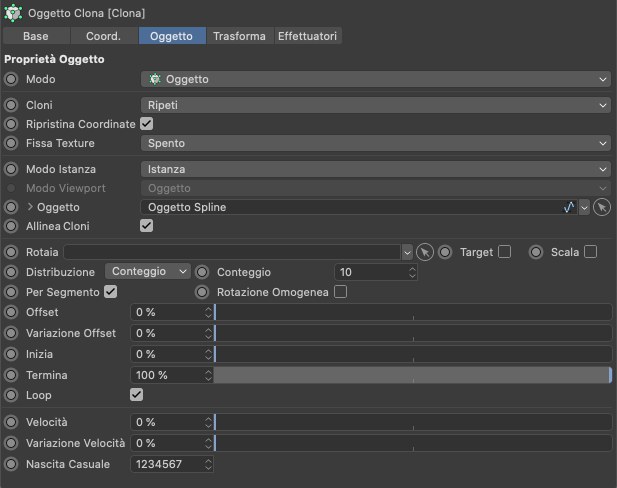Click the keyframe dot beside Variazione Offset
This screenshot has height=488, width=617.
point(11,333)
